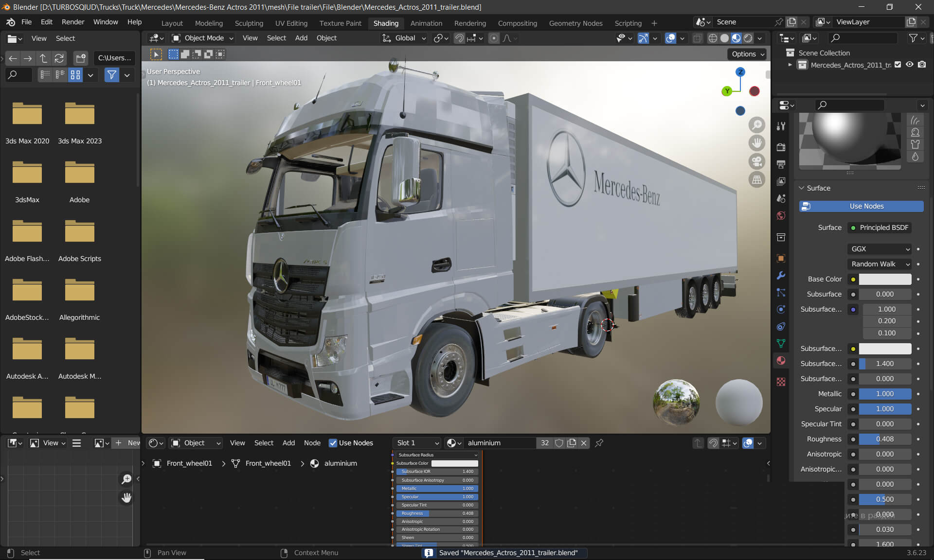Switch perspective/orthographic with grid icon

click(x=756, y=180)
